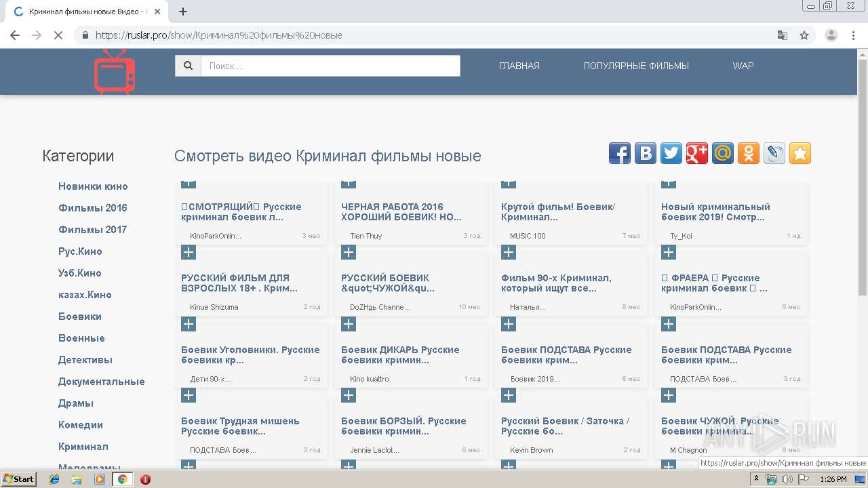Viewport: 868px width, 488px height.
Task: Share the page on Google Plus
Action: 697,154
